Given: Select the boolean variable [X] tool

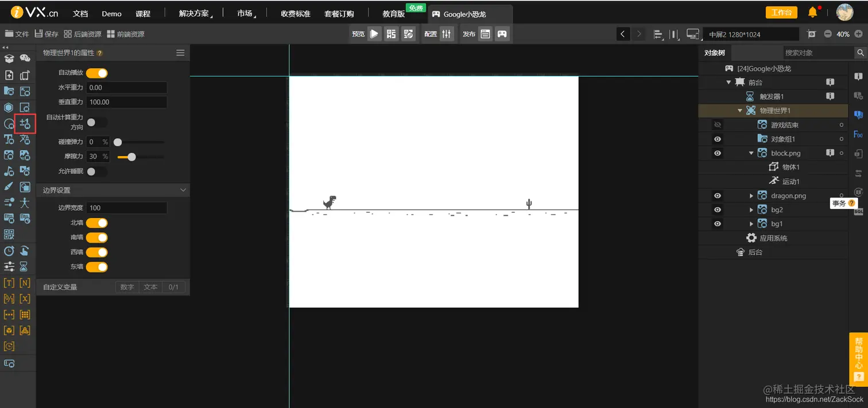Looking at the screenshot, I should 25,299.
